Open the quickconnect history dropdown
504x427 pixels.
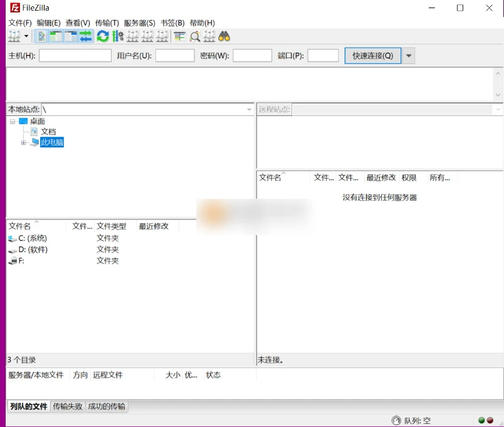pos(408,55)
